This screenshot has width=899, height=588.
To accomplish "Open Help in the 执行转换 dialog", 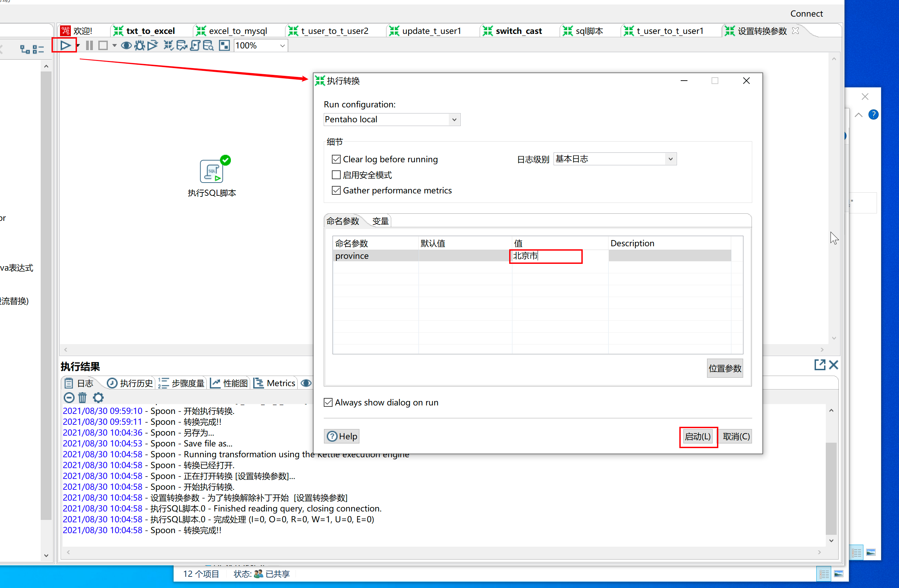I will point(342,436).
